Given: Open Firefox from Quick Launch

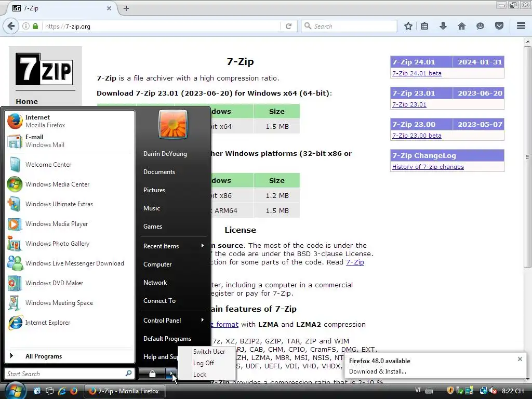Looking at the screenshot, I should (x=74, y=391).
